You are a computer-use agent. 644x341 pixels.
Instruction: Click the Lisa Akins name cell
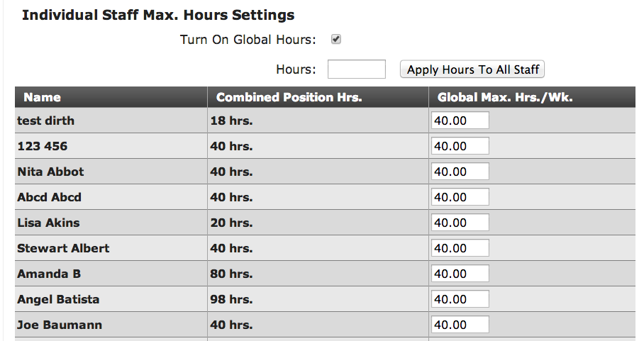(111, 223)
